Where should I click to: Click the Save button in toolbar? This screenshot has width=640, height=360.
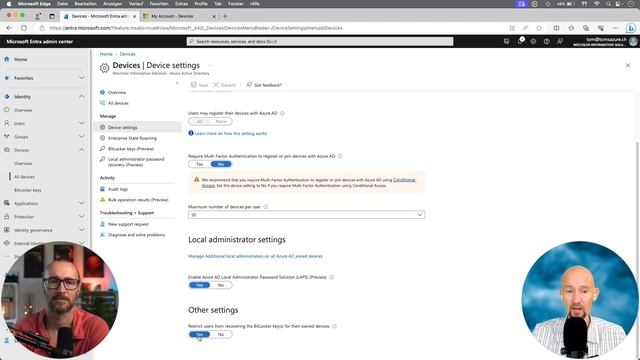[x=200, y=85]
